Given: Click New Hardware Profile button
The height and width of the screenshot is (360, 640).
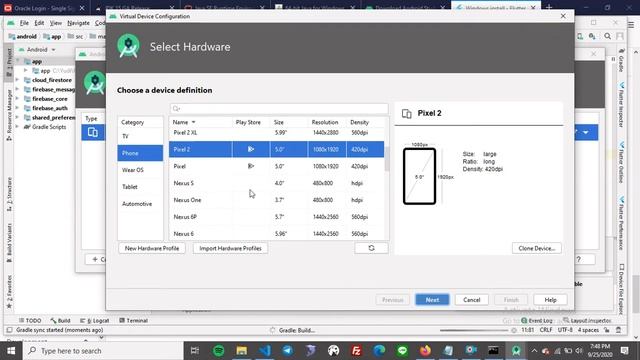Looking at the screenshot, I should (x=152, y=248).
